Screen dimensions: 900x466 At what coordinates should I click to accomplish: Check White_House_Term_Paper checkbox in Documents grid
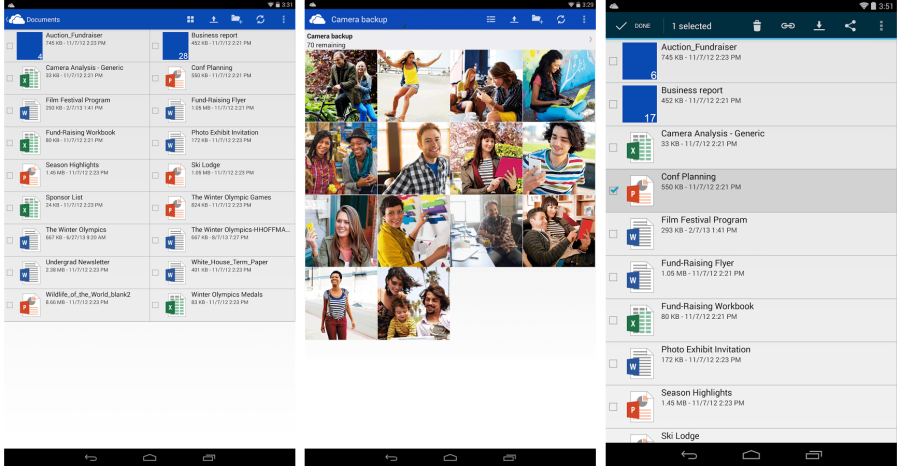click(156, 273)
